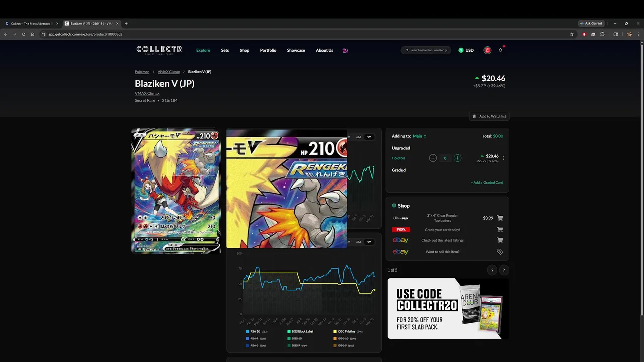The width and height of the screenshot is (644, 362).
Task: Open the red profile avatar
Action: tap(487, 50)
